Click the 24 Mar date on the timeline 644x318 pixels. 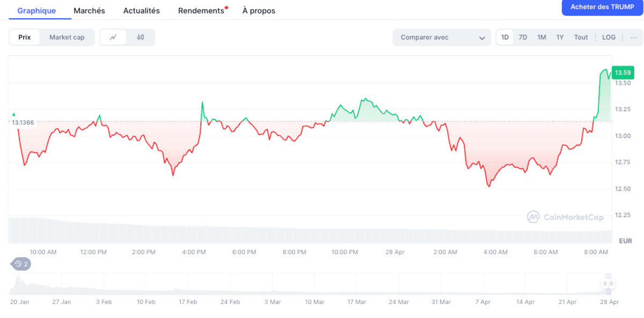pyautogui.click(x=399, y=302)
